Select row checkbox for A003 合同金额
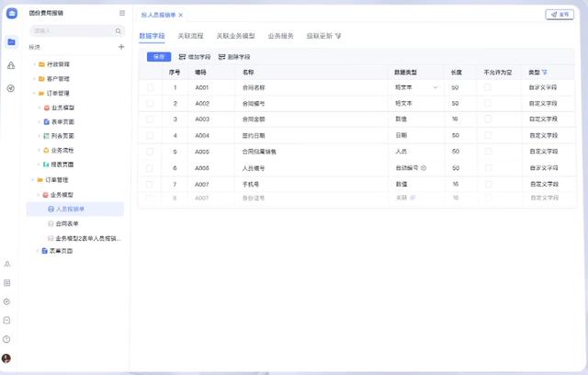588x375 pixels. coord(150,119)
